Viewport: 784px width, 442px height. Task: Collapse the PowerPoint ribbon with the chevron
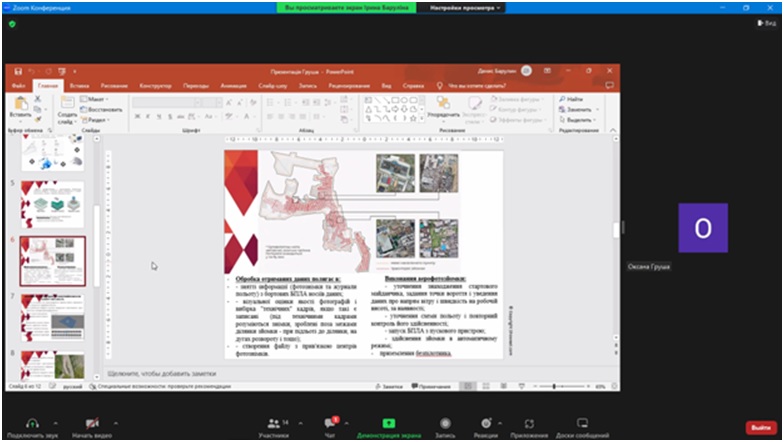613,130
